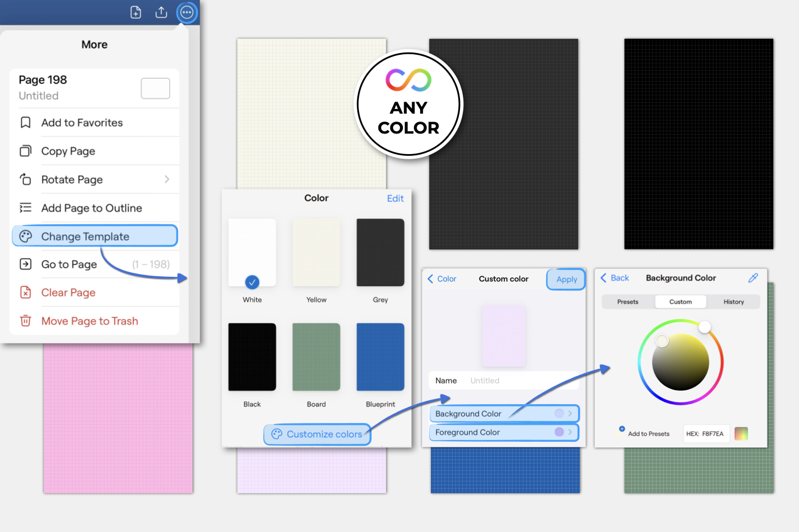Screen dimensions: 799x532
Task: Open the More options ellipsis icon
Action: [187, 13]
